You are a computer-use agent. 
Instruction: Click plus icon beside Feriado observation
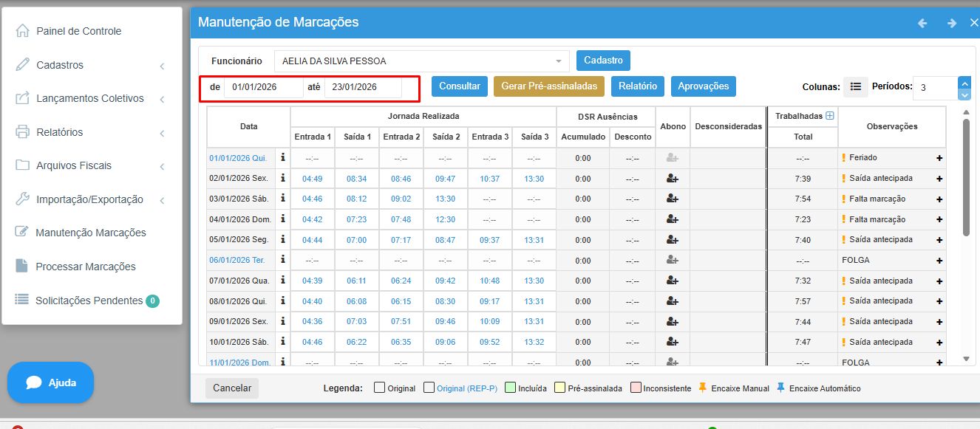939,158
